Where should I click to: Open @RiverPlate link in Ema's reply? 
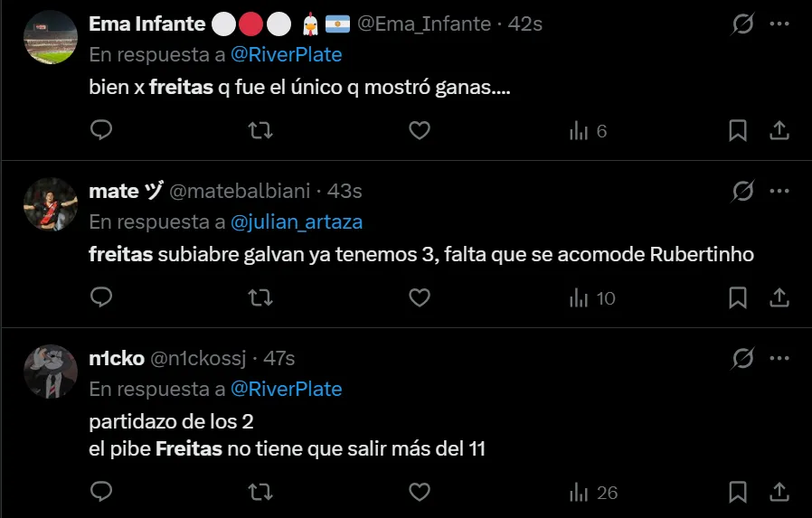[287, 54]
